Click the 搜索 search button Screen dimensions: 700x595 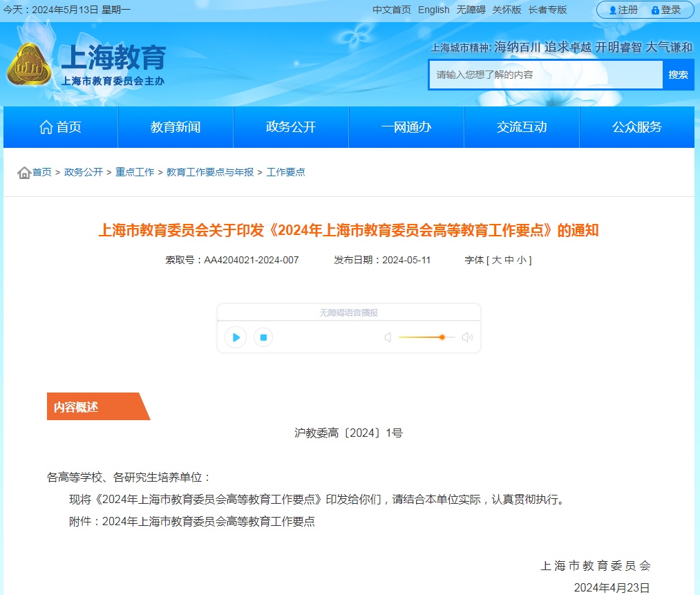678,75
